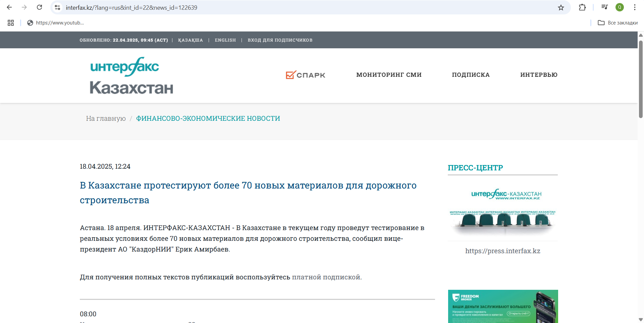Open платной подпиской link
The image size is (644, 323).
(326, 277)
